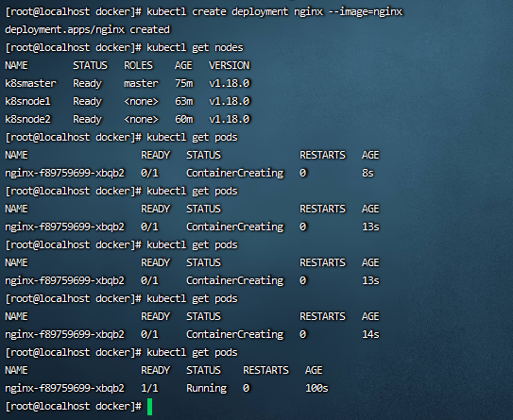The width and height of the screenshot is (513, 420).
Task: Click the k8snode1 node name
Action: (27, 101)
